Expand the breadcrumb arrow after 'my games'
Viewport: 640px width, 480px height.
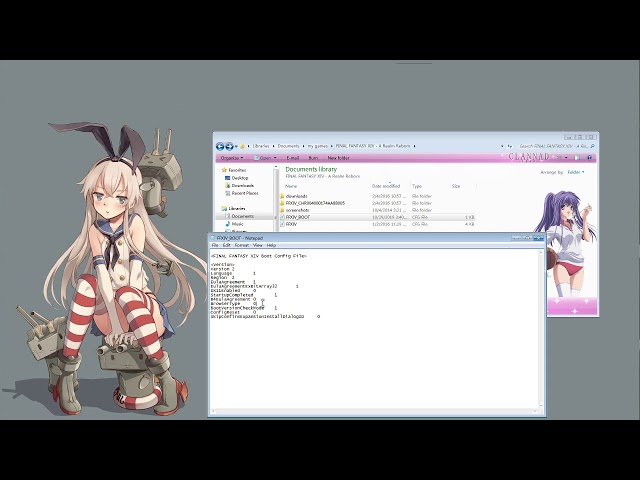(331, 146)
